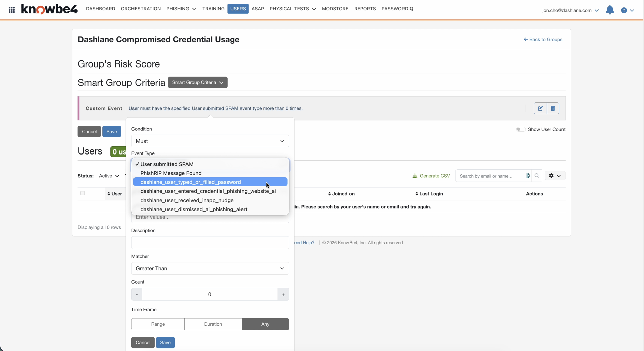This screenshot has height=351, width=644.
Task: Select the Any time frame
Action: tap(265, 324)
